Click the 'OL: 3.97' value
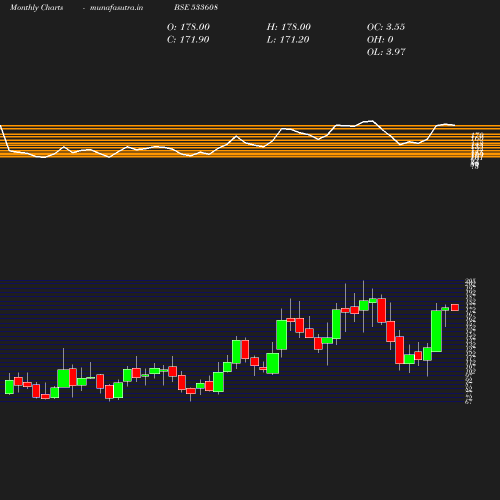The width and height of the screenshot is (500, 500). click(x=386, y=52)
